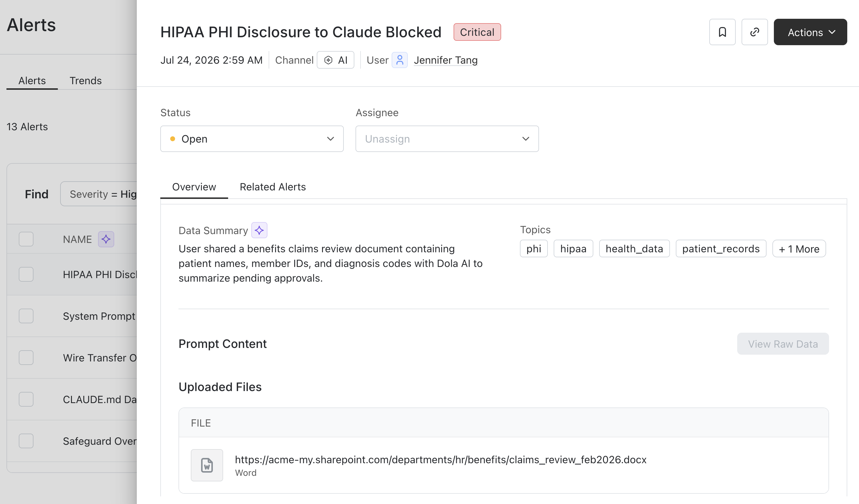Click the NAME column AI sparkle icon

point(106,239)
